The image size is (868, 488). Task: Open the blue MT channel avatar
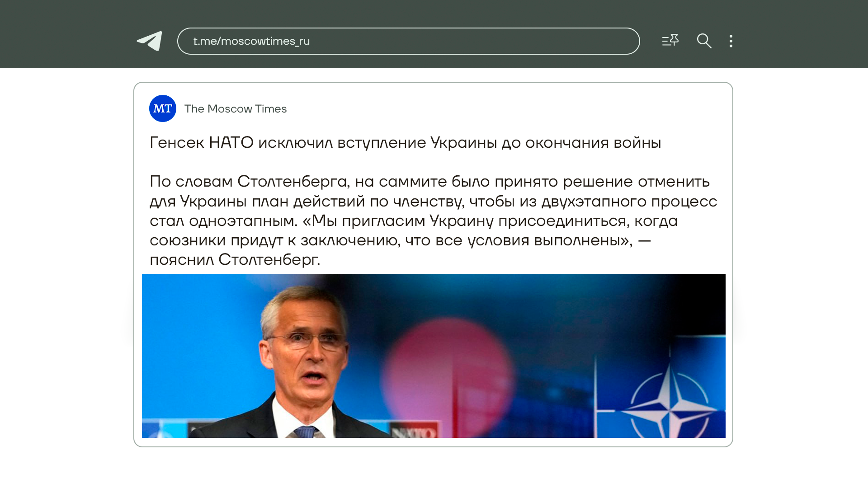tap(163, 108)
